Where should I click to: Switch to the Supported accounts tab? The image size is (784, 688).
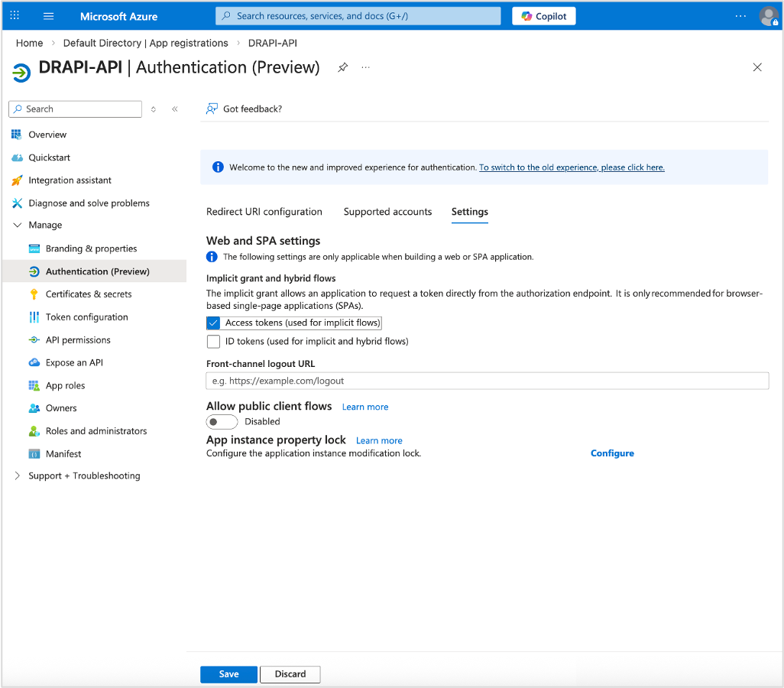387,212
